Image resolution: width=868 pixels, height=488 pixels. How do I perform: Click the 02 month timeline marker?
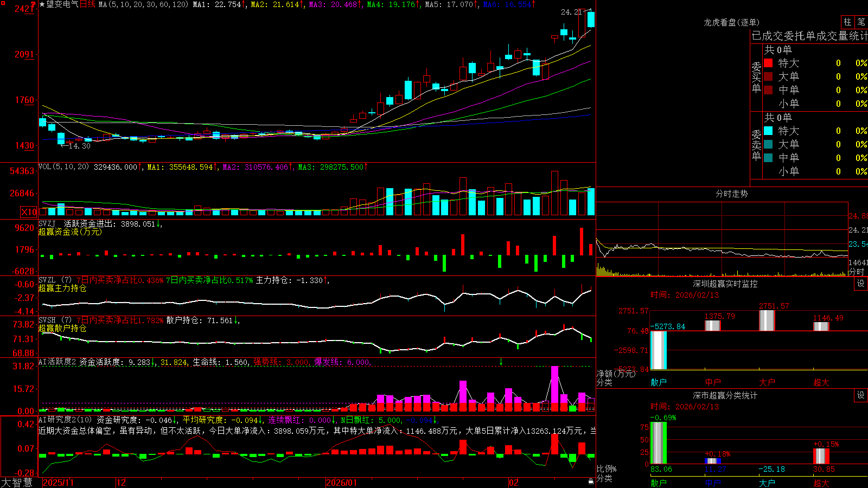[x=514, y=483]
